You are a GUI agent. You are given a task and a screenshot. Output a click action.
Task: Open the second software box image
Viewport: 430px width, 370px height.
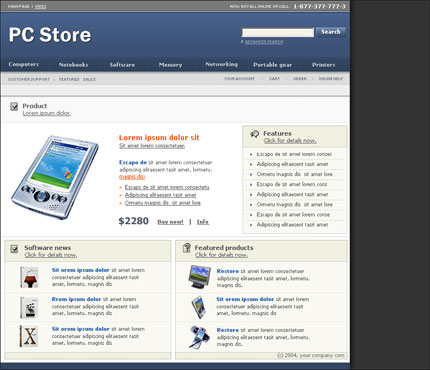29,307
